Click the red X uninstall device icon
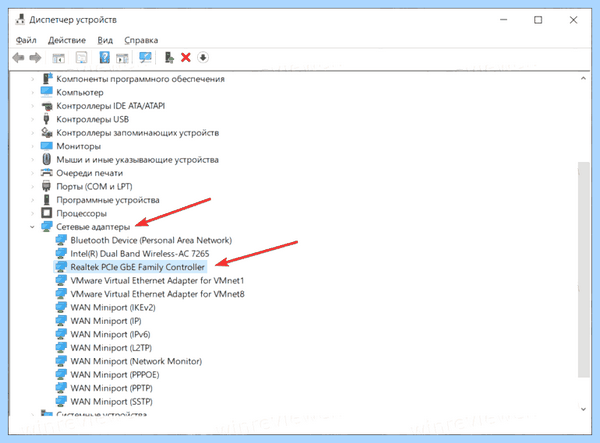This screenshot has height=443, width=600. [186, 58]
